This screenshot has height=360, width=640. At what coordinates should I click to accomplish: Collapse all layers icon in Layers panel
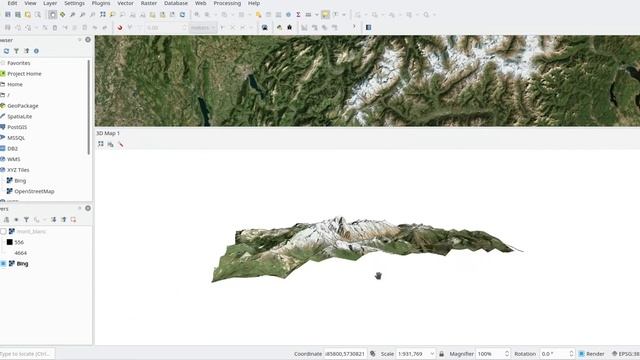coord(63,220)
